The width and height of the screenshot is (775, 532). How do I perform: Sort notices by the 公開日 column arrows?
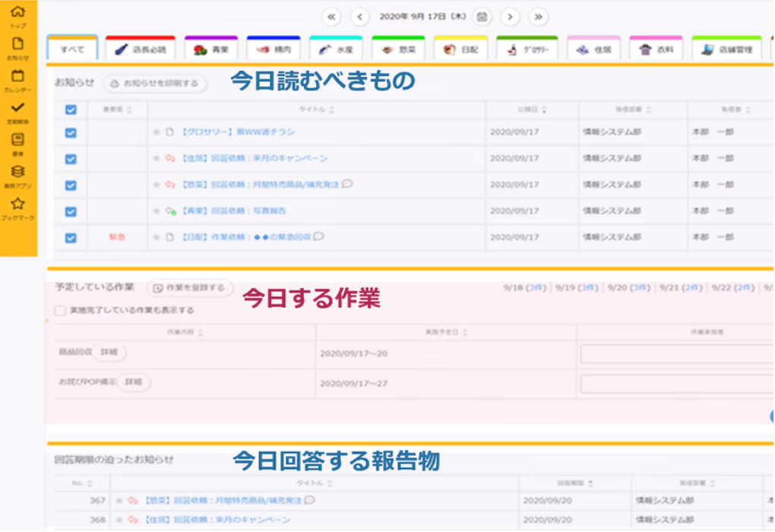[533, 110]
